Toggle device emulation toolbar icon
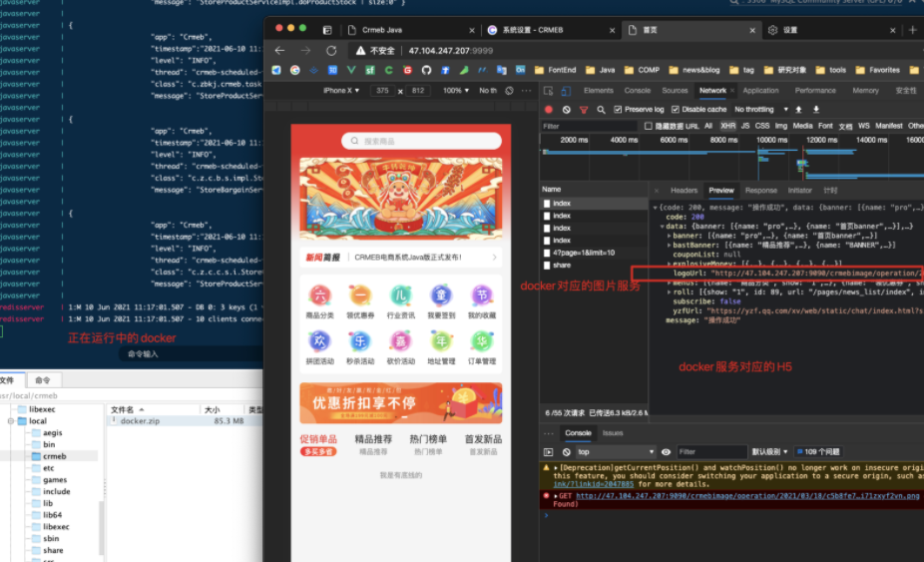This screenshot has height=562, width=924. (566, 91)
